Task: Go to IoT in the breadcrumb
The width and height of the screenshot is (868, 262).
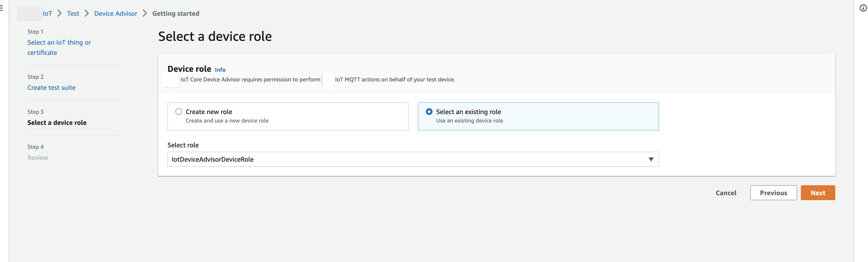Action: click(x=47, y=13)
